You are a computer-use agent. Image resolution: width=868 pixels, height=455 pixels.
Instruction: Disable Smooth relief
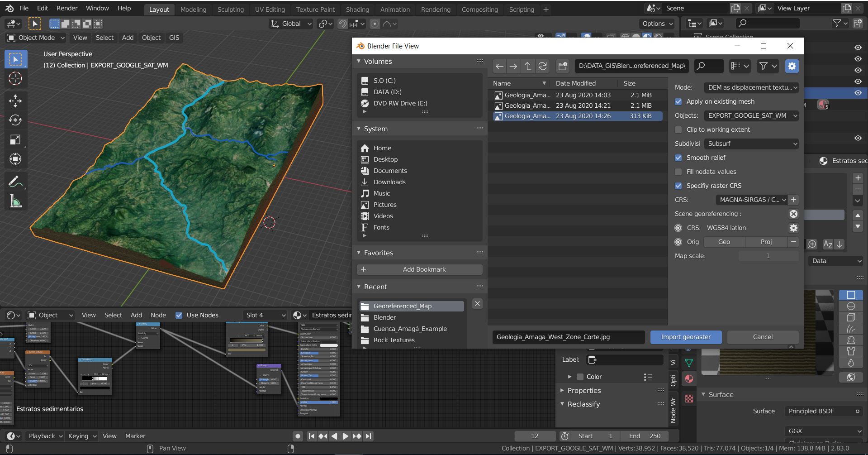coord(678,158)
